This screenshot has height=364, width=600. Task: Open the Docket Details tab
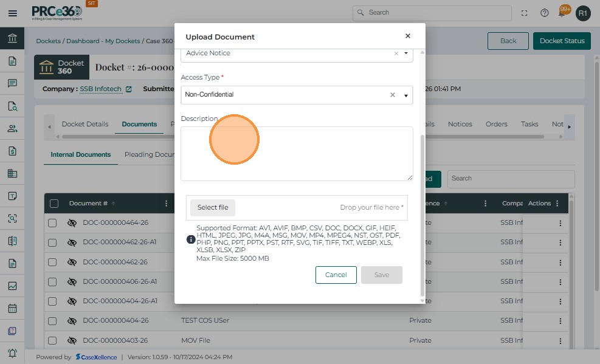(84, 124)
